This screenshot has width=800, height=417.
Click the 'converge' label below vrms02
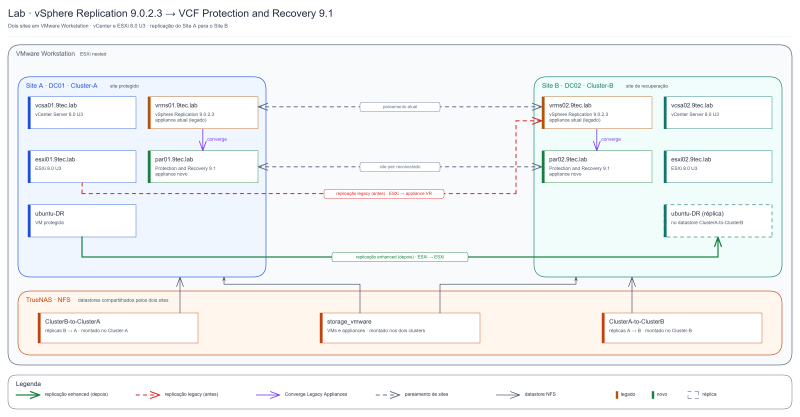[x=611, y=139]
